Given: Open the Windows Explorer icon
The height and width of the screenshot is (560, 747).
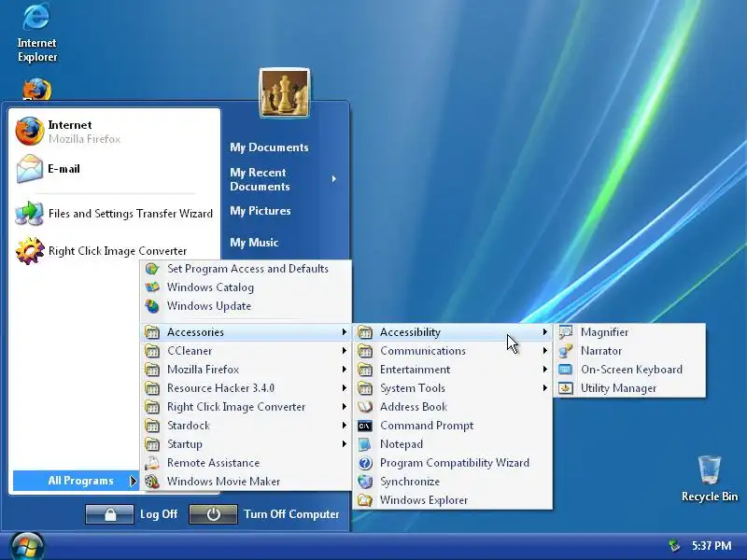Looking at the screenshot, I should click(365, 500).
